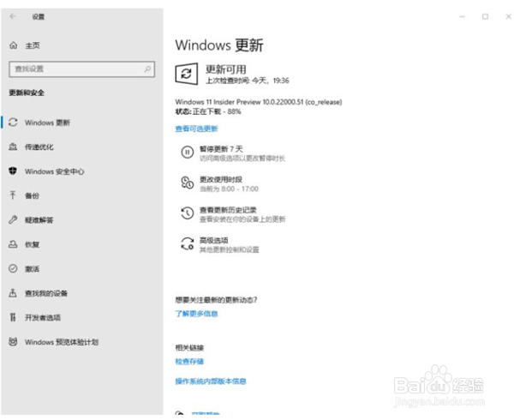Click the large update refresh status icon
Image resolution: width=514 pixels, height=420 pixels.
pyautogui.click(x=186, y=74)
